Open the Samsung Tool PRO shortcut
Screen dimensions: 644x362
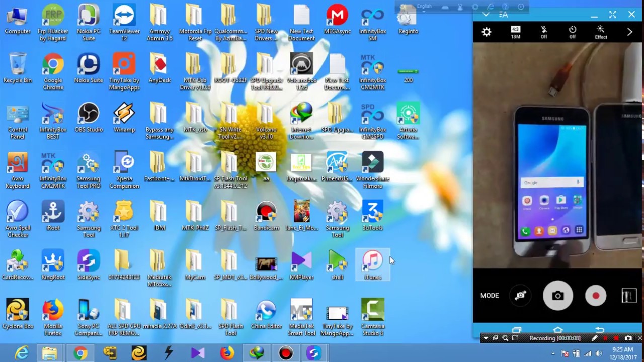coord(89,170)
